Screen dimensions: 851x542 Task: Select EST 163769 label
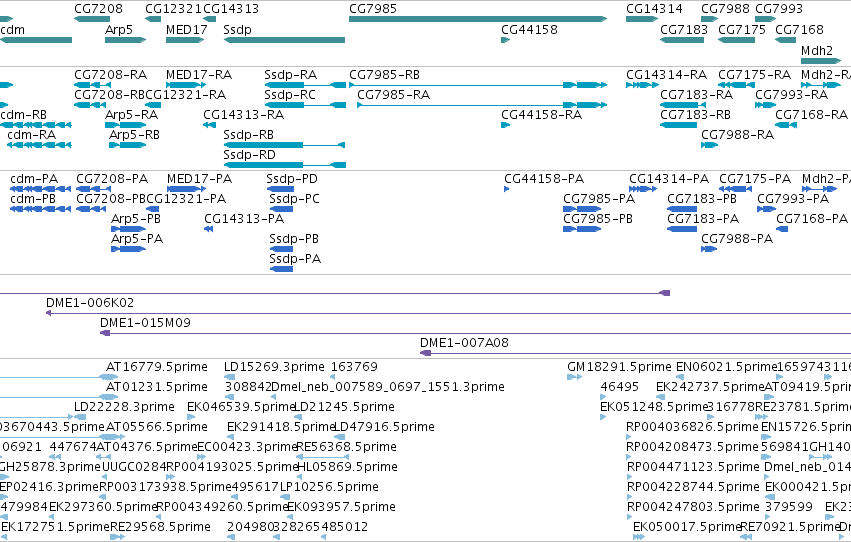point(354,367)
